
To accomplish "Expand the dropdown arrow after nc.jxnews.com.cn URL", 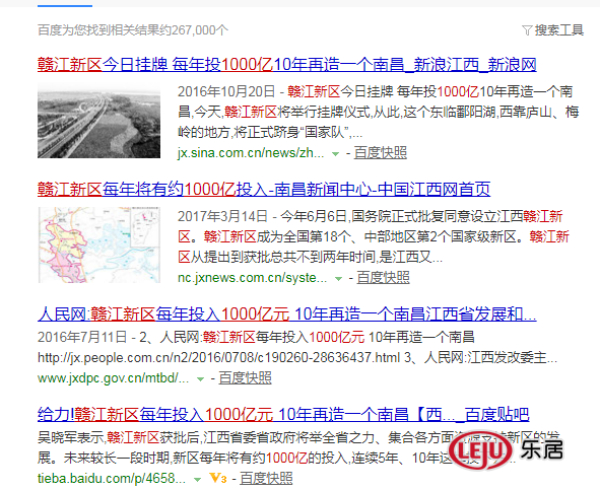I will (x=338, y=279).
